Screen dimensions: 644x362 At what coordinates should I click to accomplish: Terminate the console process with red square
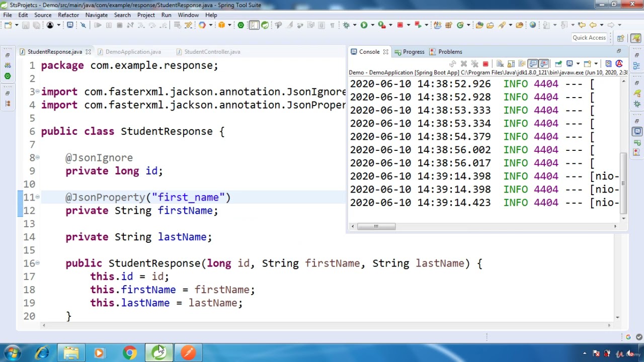(x=486, y=64)
